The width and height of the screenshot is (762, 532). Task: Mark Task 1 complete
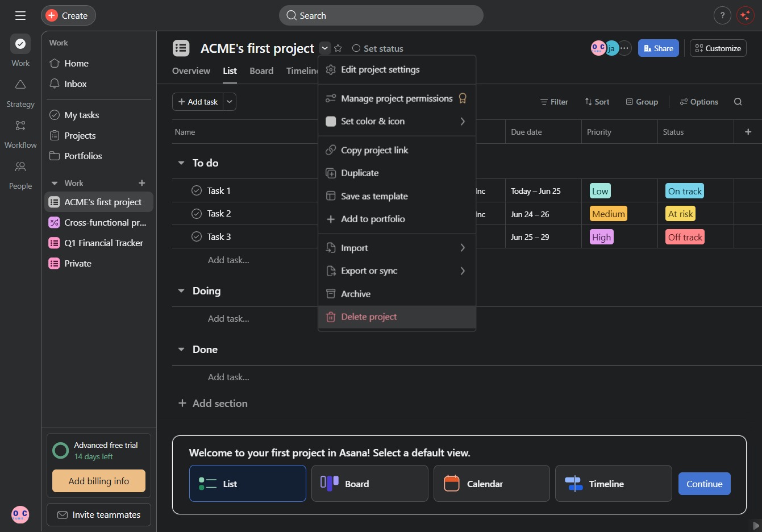point(197,190)
